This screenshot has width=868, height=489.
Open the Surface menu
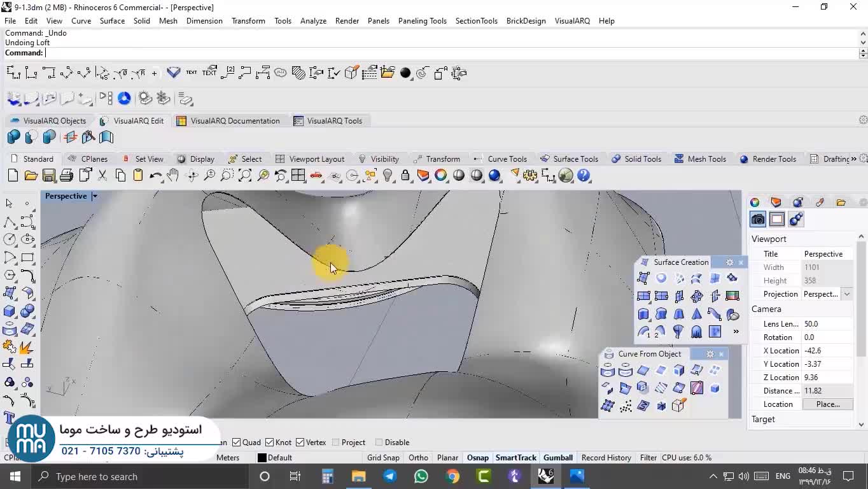(112, 21)
